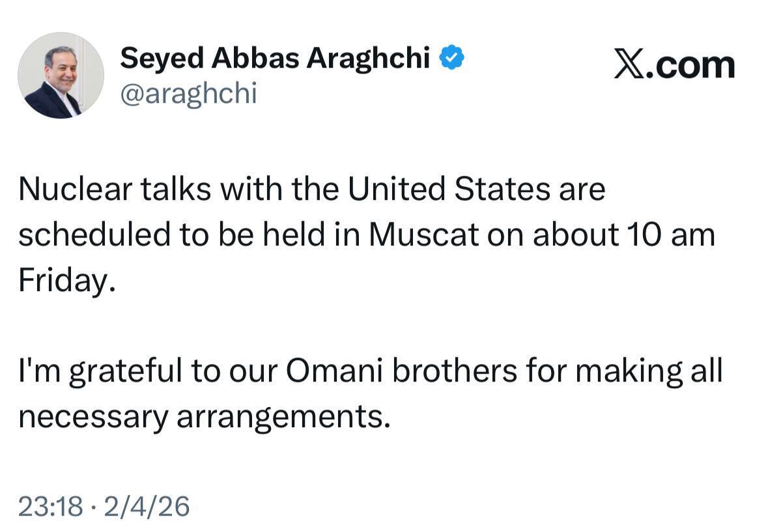768x532 pixels.
Task: Open the display name Seyed Abbas Araghchi
Action: click(x=275, y=59)
